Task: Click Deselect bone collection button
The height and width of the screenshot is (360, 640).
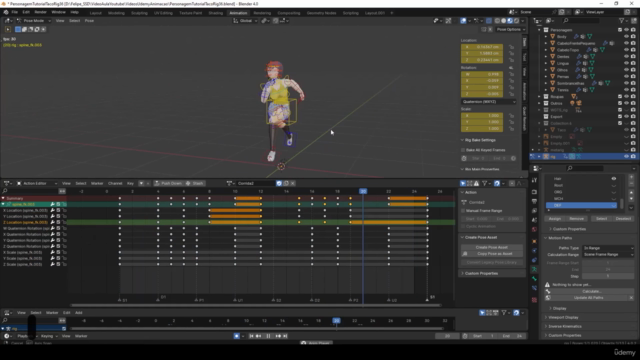Action: click(623, 219)
